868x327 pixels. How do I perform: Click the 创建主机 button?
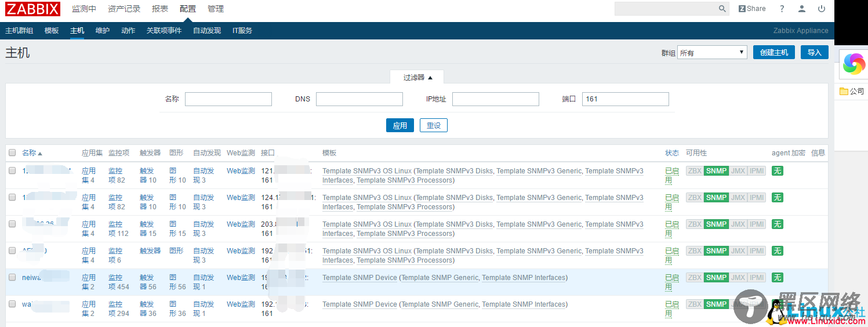coord(774,52)
